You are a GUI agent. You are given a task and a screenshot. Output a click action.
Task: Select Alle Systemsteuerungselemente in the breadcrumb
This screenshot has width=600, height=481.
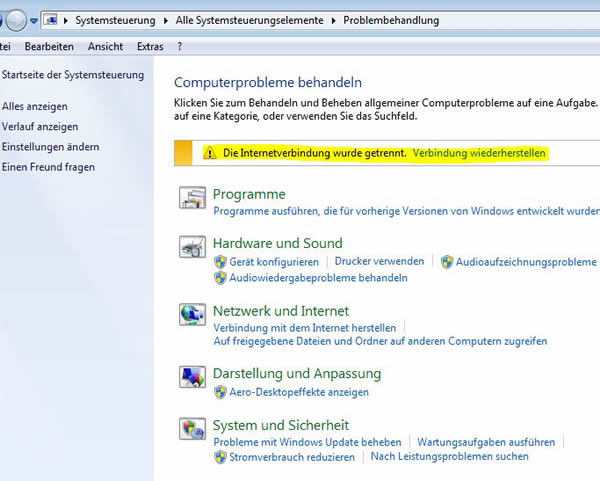(249, 20)
